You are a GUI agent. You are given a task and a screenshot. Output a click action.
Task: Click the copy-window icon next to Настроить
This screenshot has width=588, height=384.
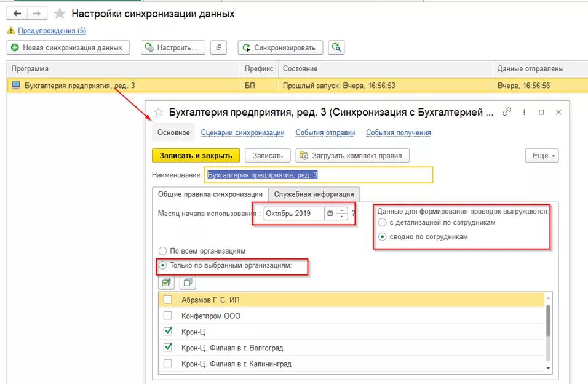[x=218, y=47]
